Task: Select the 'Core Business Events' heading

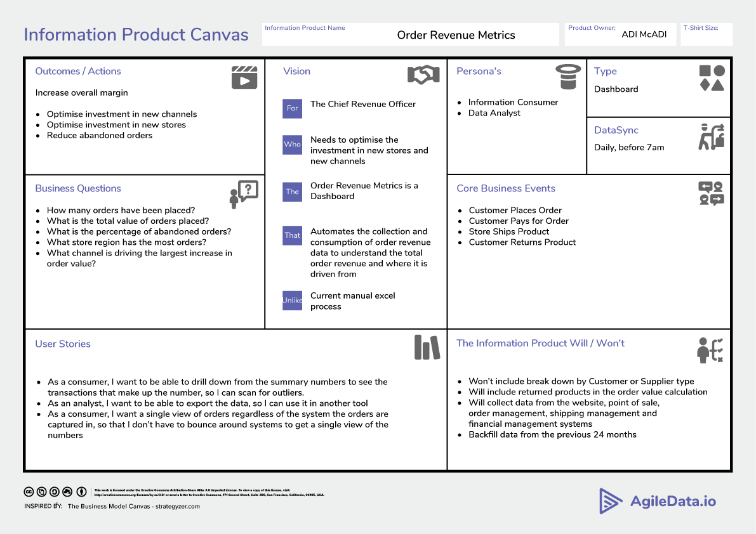Action: tap(506, 188)
